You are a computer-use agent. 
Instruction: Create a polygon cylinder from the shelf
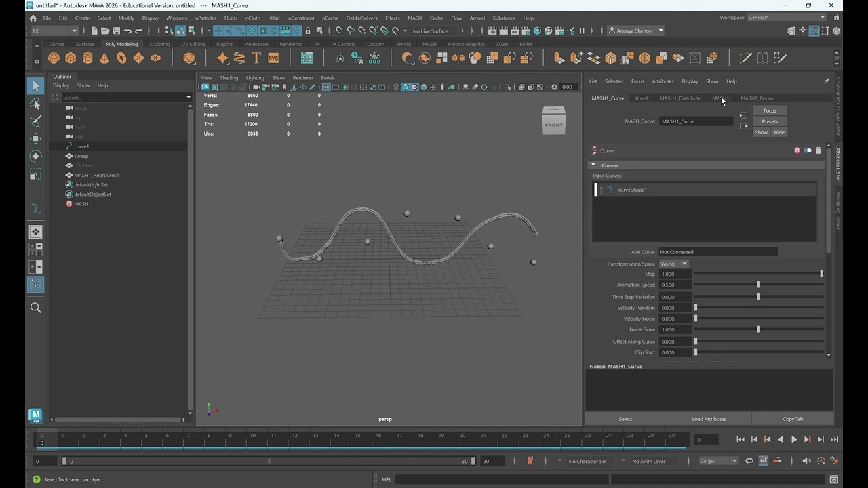[x=87, y=58]
